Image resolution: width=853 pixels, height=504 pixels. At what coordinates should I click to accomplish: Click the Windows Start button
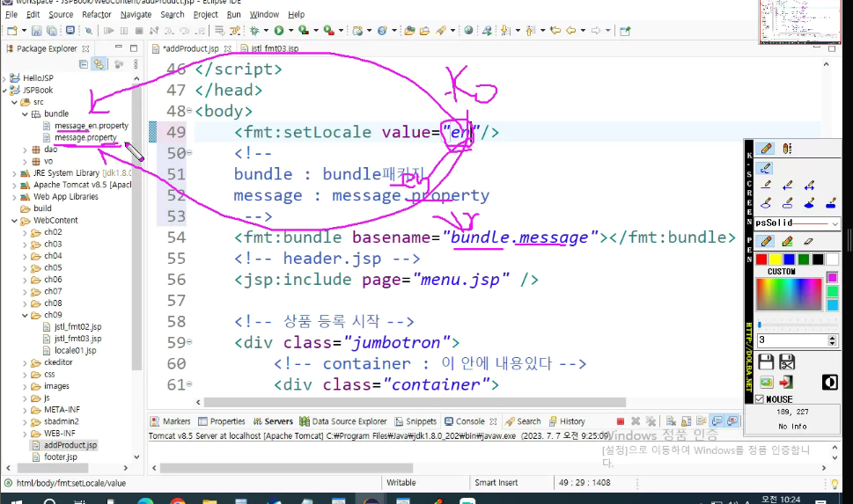16,500
